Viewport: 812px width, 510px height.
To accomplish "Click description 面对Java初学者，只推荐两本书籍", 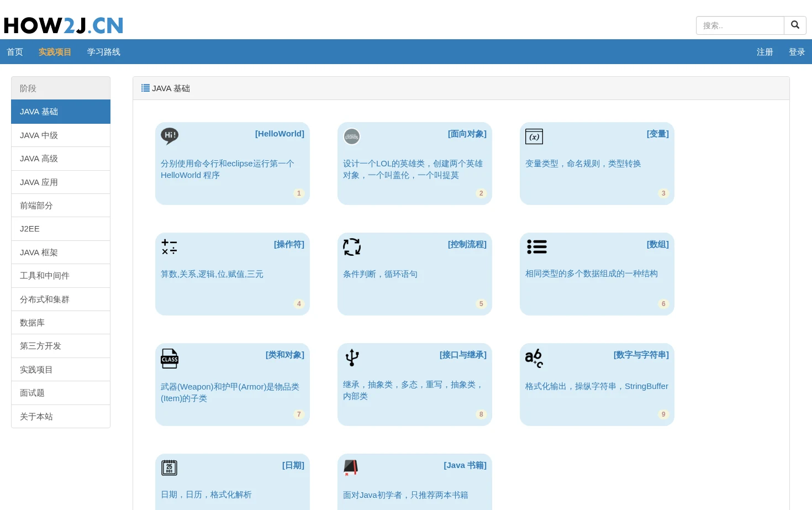I will coord(405,495).
